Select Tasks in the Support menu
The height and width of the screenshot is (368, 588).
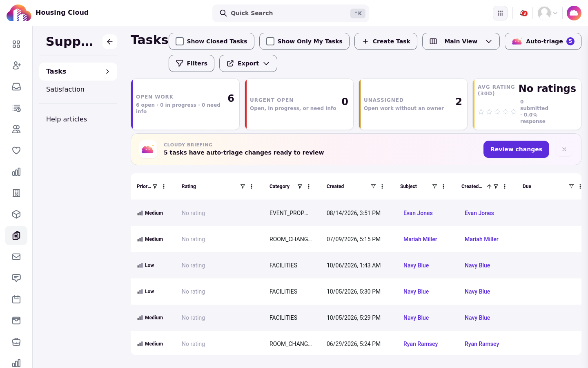tap(78, 72)
